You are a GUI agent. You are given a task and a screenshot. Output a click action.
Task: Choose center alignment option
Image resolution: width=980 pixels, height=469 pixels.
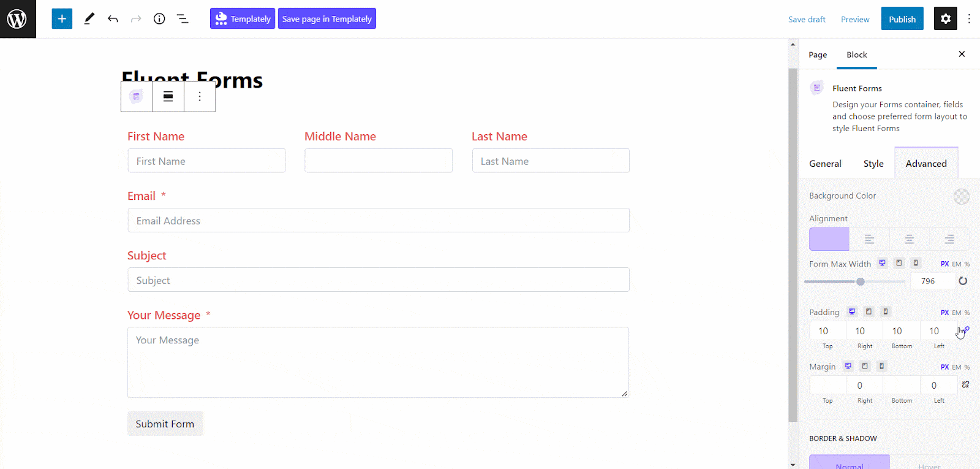910,239
